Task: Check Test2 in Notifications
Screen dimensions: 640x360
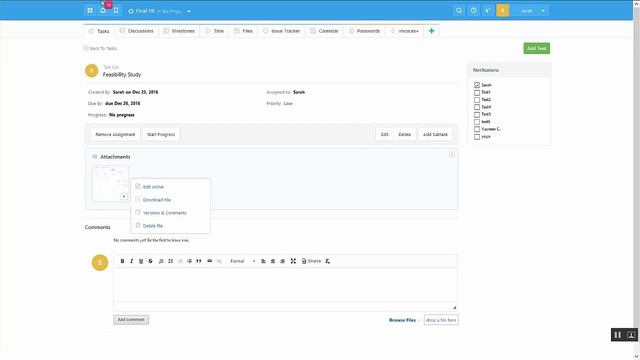Action: coord(477,100)
